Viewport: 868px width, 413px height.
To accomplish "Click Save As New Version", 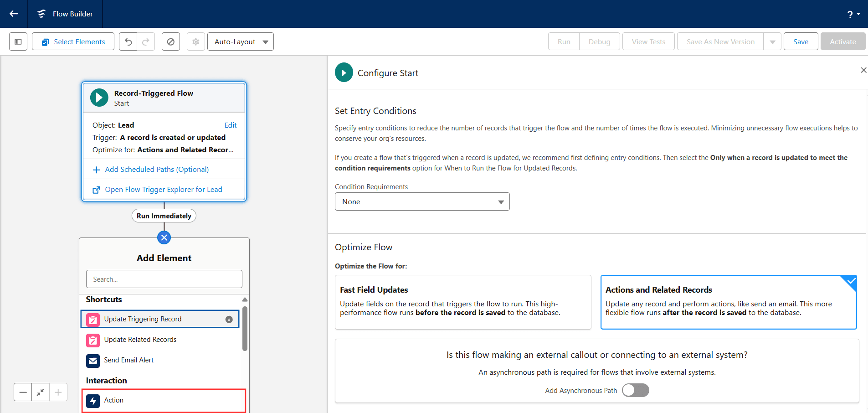I will pos(720,41).
